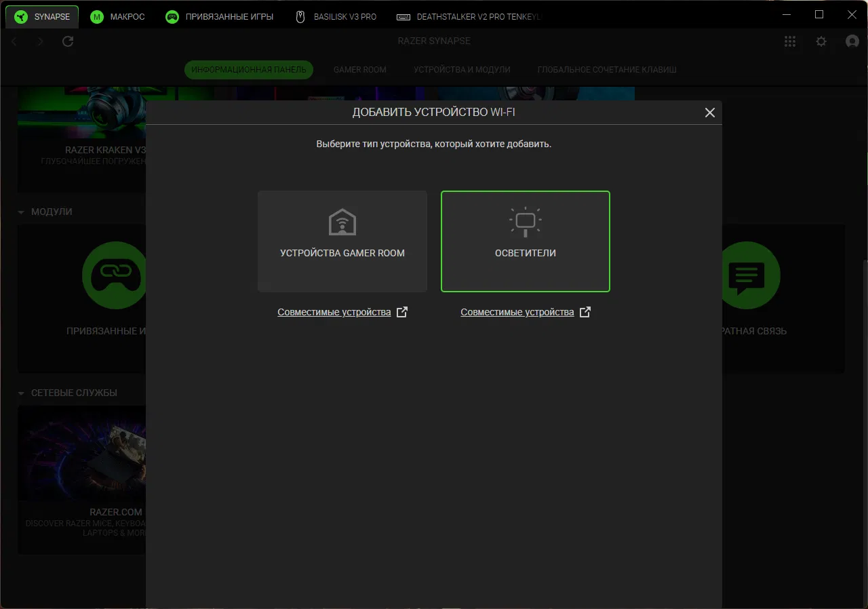Choose Устройства Gamer Room device type
868x609 pixels.
[342, 241]
